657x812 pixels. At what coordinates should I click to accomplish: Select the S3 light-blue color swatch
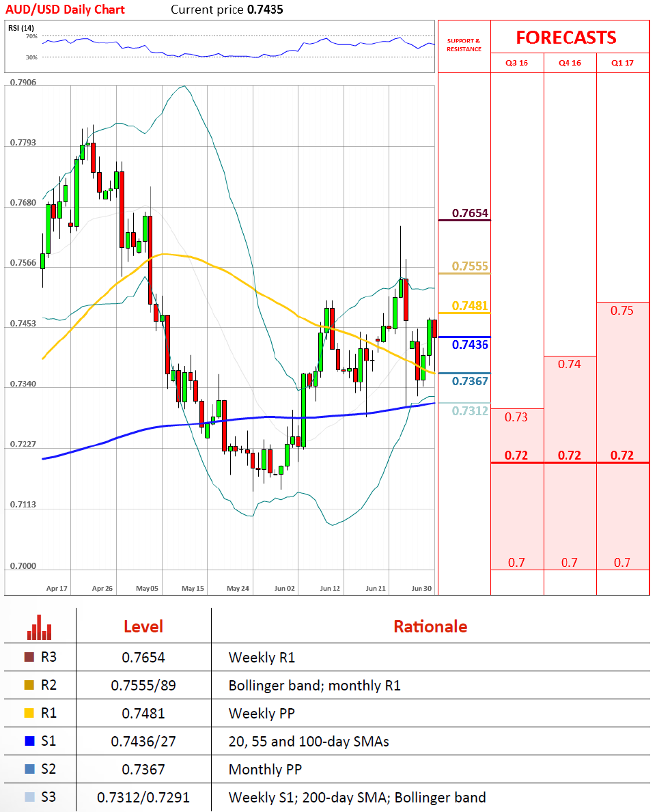[x=29, y=797]
